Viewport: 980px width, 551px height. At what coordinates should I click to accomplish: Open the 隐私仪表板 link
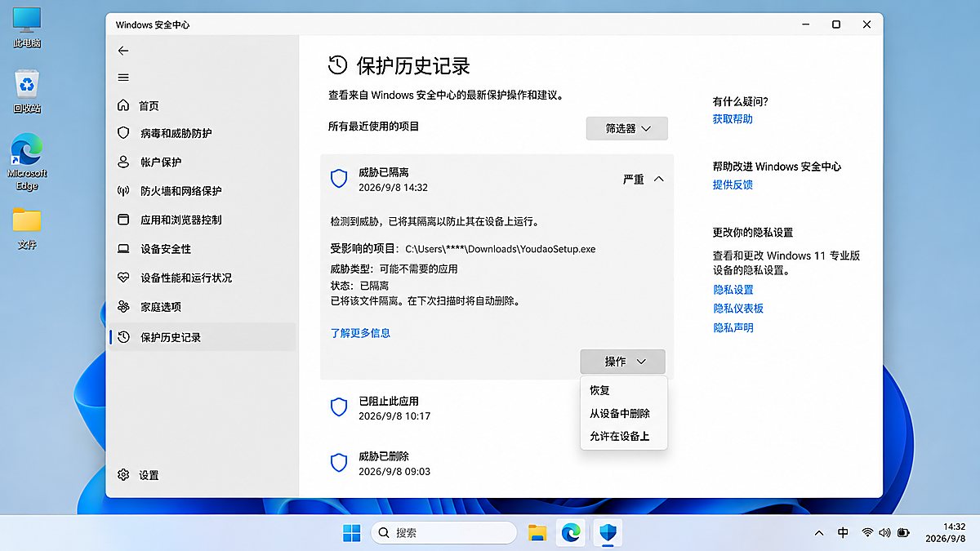click(x=738, y=309)
